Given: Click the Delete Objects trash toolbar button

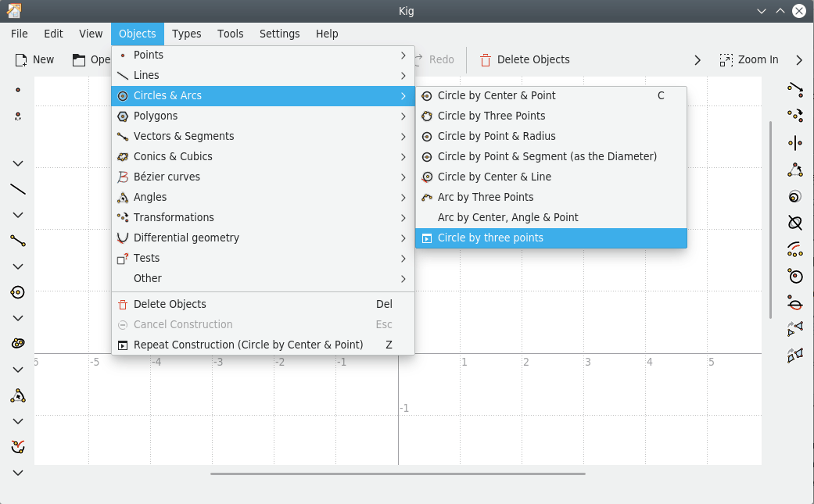Looking at the screenshot, I should point(525,59).
